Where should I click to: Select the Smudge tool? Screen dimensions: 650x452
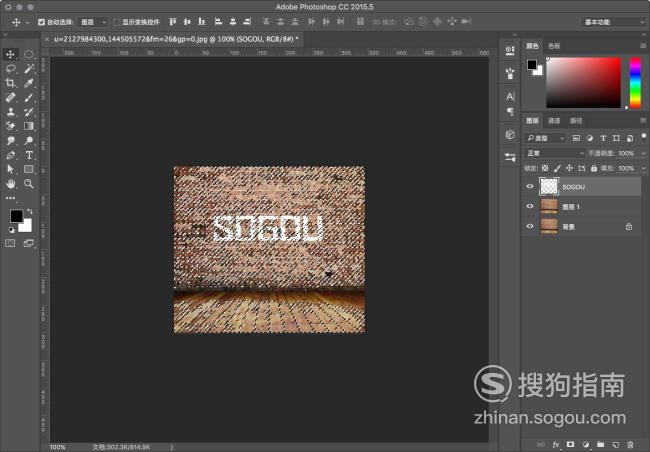(10, 141)
